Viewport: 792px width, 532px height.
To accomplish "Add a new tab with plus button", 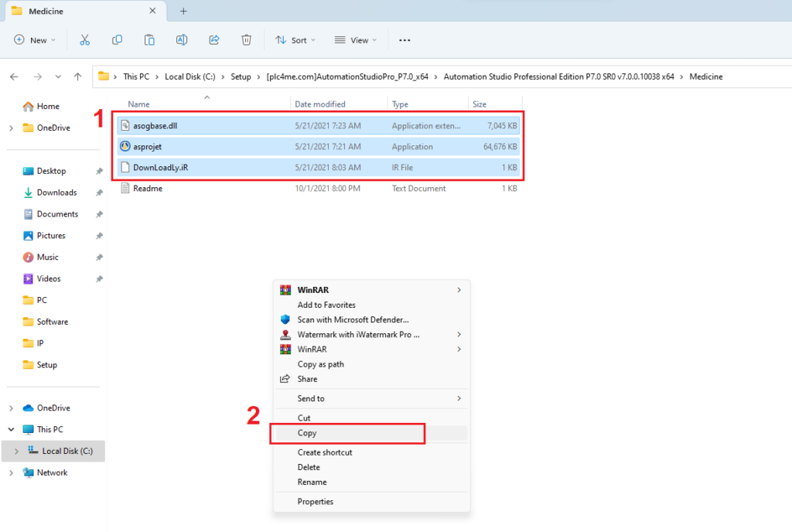I will pyautogui.click(x=183, y=11).
